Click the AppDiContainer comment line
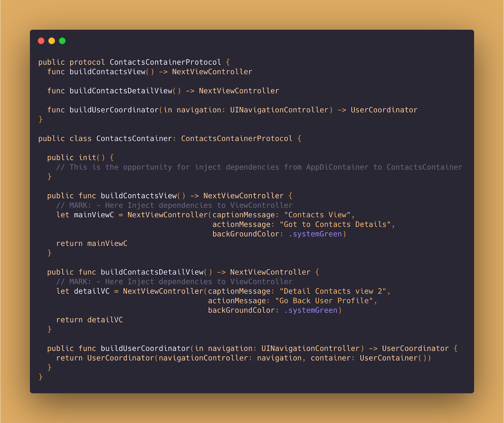The width and height of the screenshot is (504, 423). coord(259,167)
